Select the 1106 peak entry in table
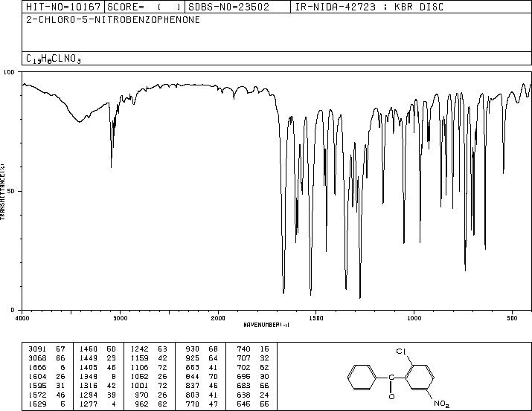 [149, 367]
